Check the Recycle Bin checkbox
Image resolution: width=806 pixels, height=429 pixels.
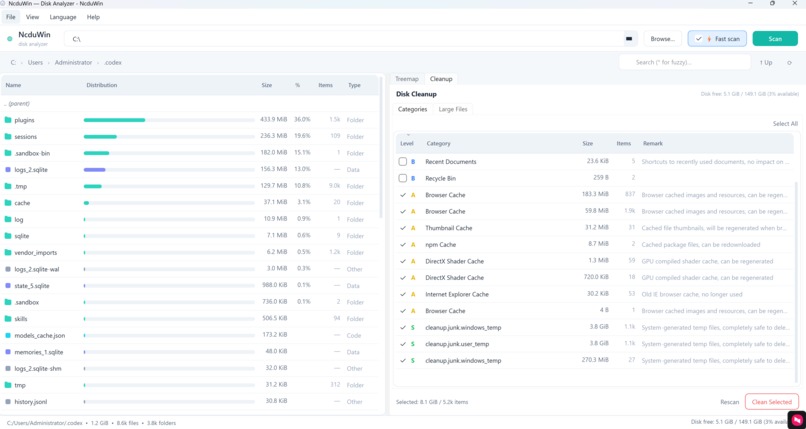tap(403, 178)
